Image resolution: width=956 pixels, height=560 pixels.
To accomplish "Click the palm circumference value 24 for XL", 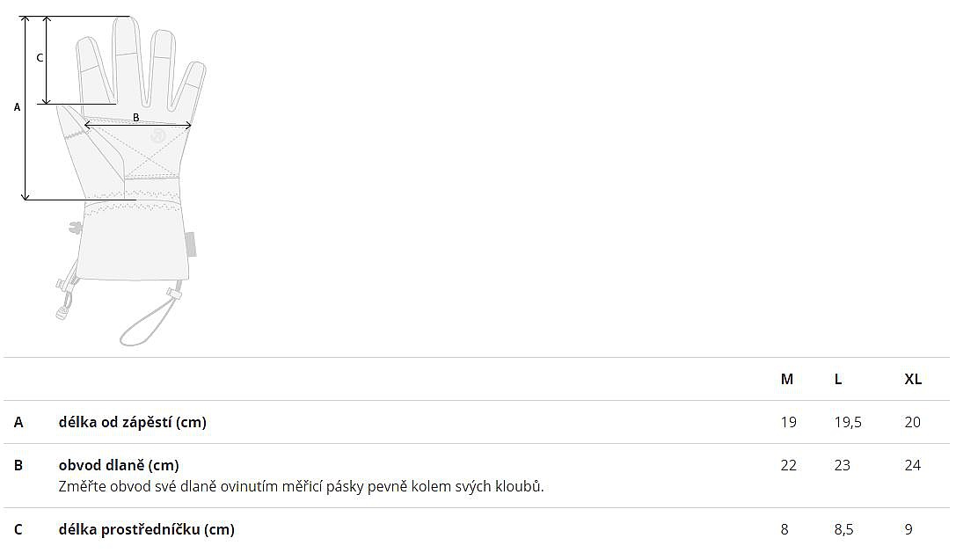I will tap(913, 465).
